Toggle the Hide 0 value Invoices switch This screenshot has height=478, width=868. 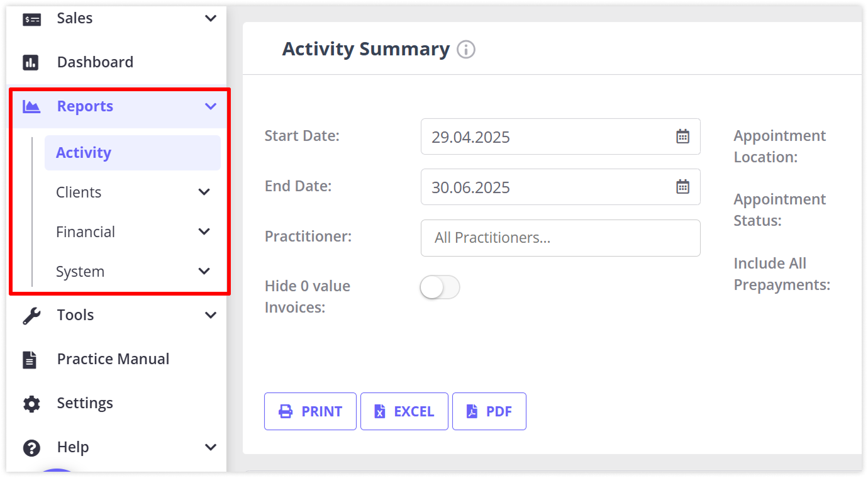pyautogui.click(x=440, y=287)
